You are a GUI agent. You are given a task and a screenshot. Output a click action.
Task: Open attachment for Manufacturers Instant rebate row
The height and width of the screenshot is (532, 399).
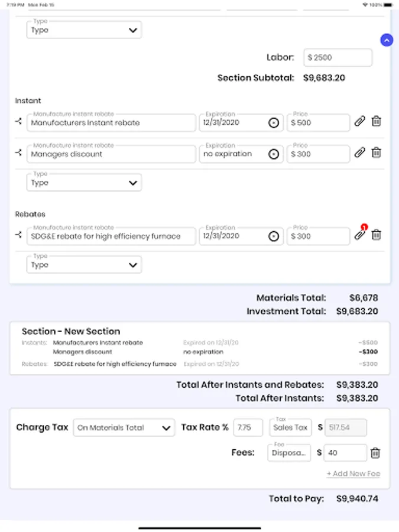359,122
